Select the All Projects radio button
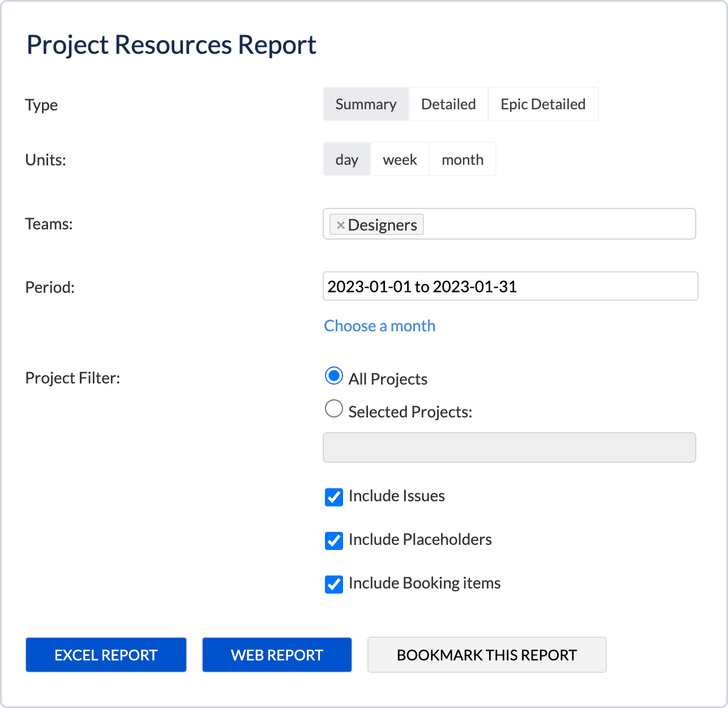This screenshot has height=708, width=728. pyautogui.click(x=334, y=376)
